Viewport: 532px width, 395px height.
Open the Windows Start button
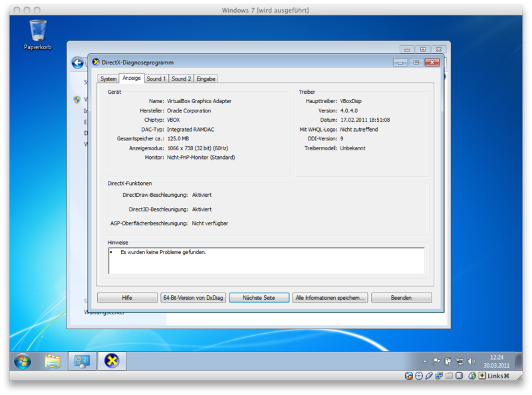click(x=23, y=361)
